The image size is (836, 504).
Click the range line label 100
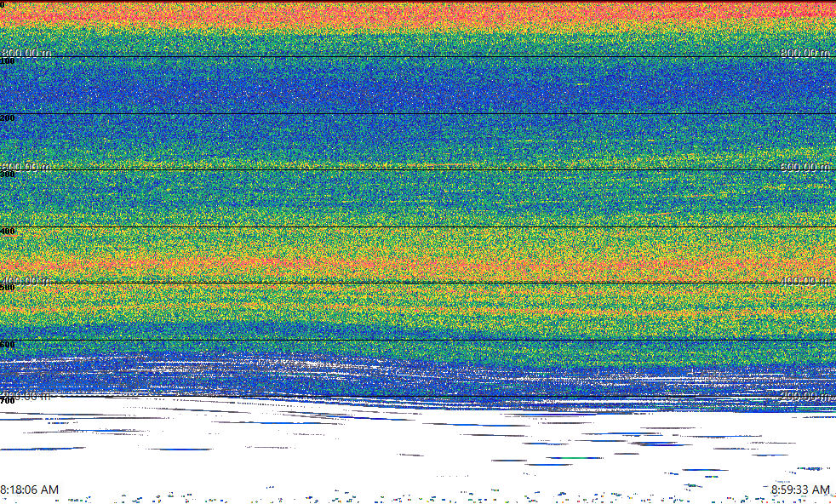(8, 61)
